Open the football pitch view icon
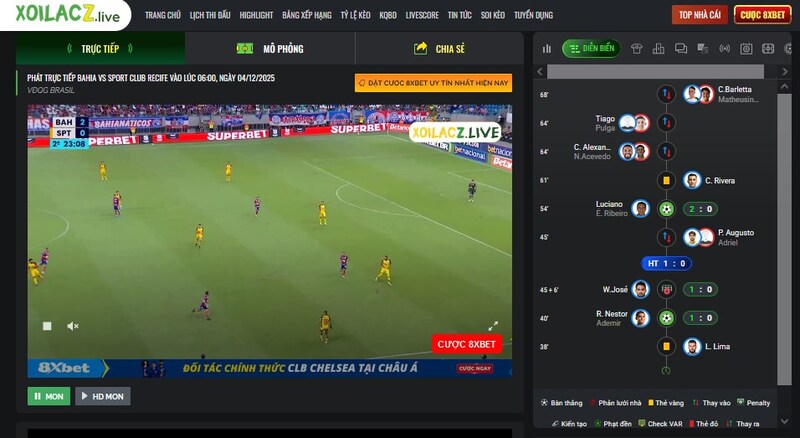The image size is (800, 438). pyautogui.click(x=768, y=48)
